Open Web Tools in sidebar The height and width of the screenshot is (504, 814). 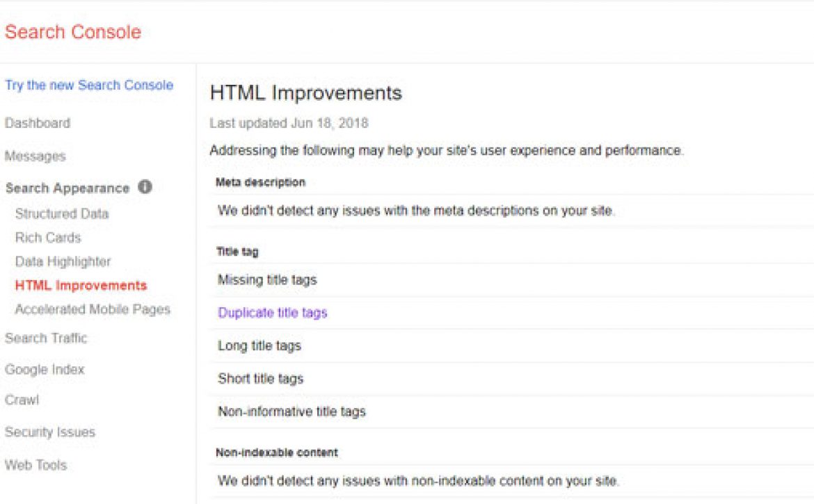tap(35, 465)
